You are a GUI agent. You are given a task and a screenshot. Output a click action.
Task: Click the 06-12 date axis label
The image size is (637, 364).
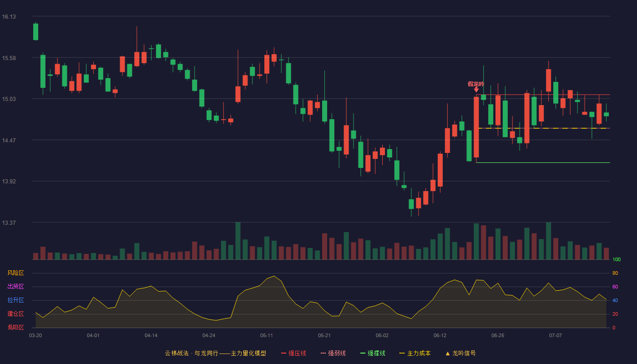440,335
